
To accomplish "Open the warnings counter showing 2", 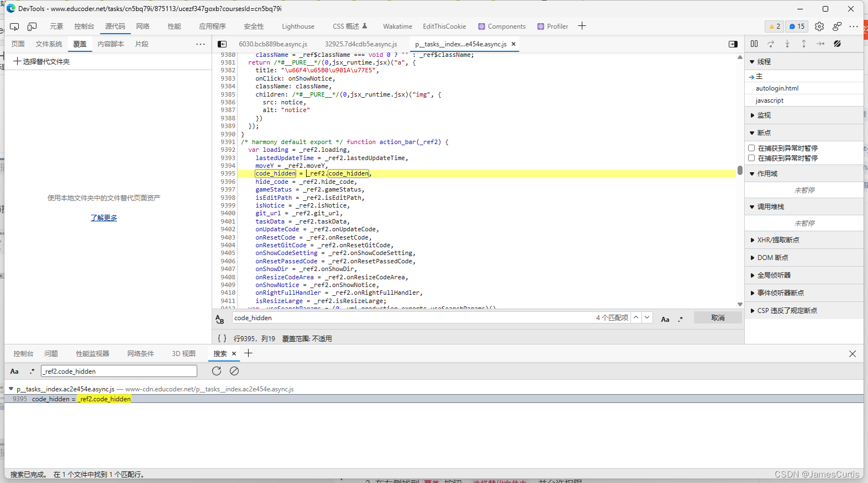I will click(x=775, y=26).
